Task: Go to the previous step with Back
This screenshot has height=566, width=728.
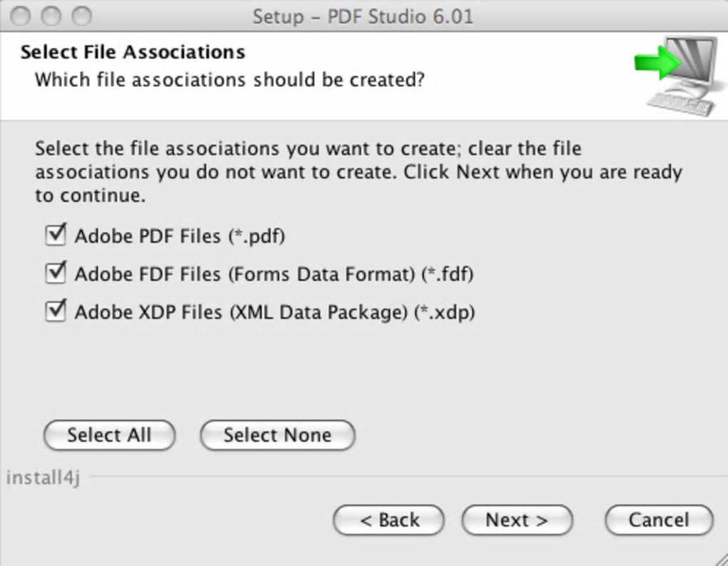Action: [x=389, y=520]
